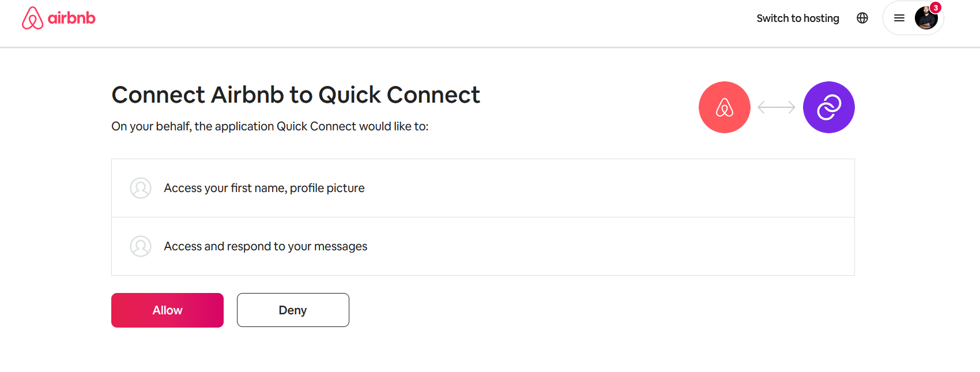The image size is (980, 372).
Task: Select the respond to messages permission row
Action: (x=483, y=246)
